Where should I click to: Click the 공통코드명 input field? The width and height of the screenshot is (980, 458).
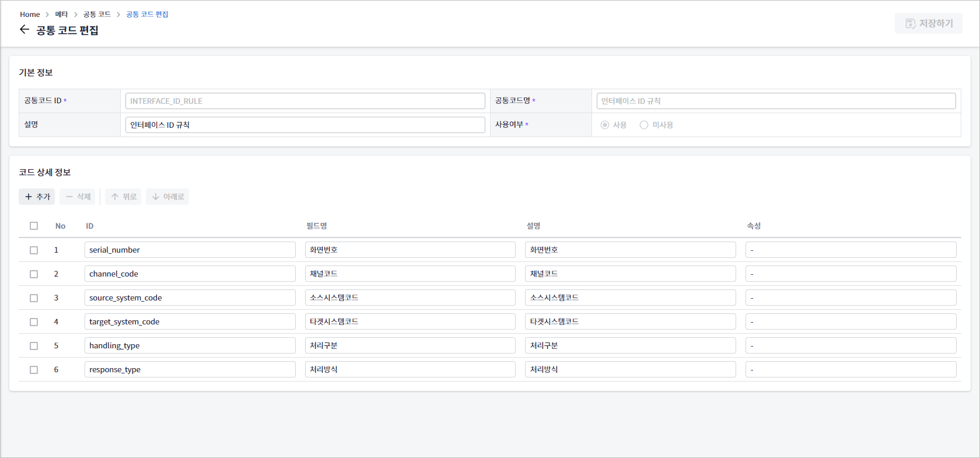(776, 101)
